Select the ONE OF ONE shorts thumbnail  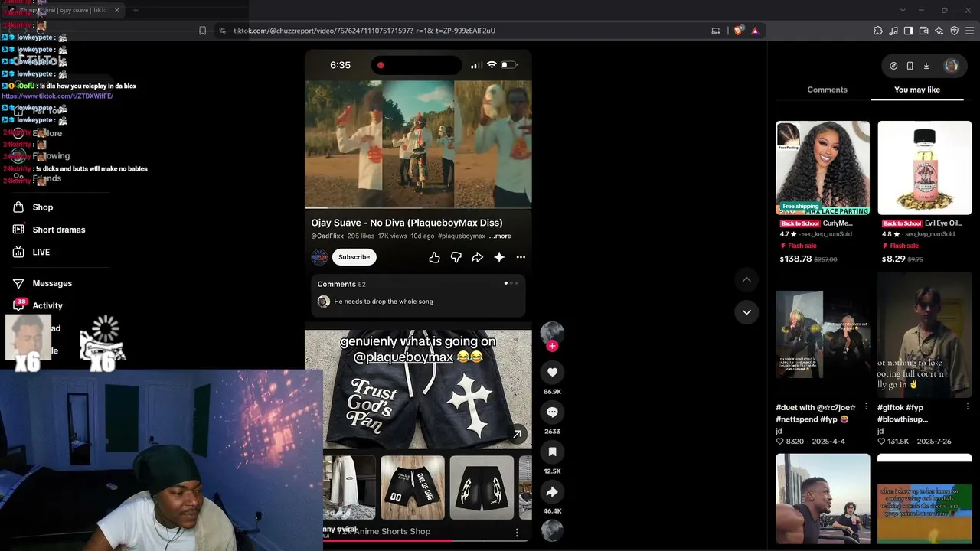[x=413, y=487]
